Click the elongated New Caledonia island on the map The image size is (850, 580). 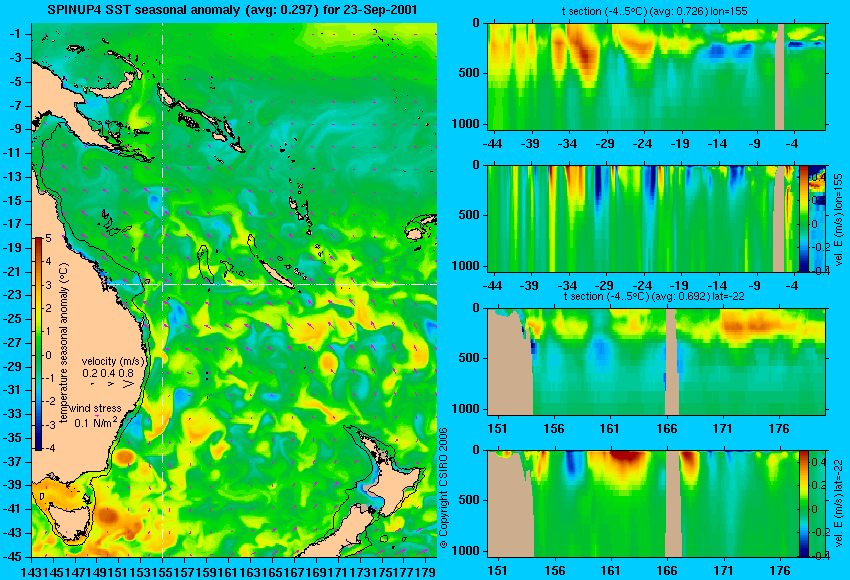coord(278,274)
